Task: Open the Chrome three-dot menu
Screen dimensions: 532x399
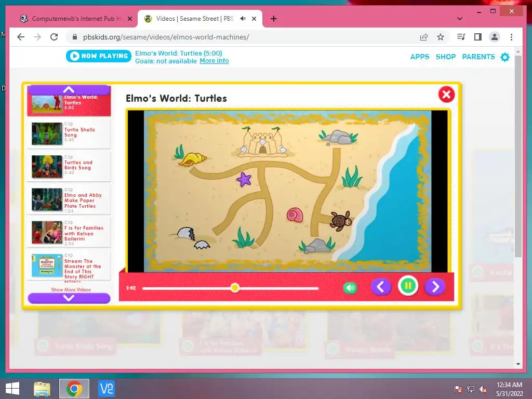Action: 511,37
